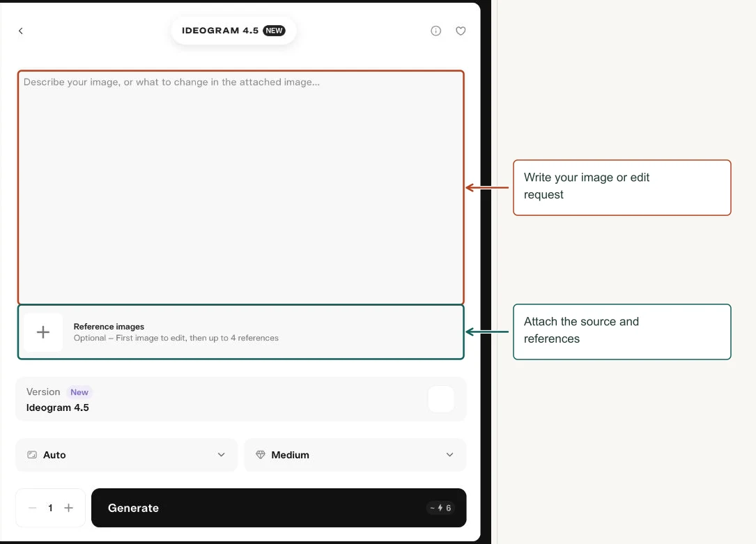Open the info icon at top right

coord(436,31)
